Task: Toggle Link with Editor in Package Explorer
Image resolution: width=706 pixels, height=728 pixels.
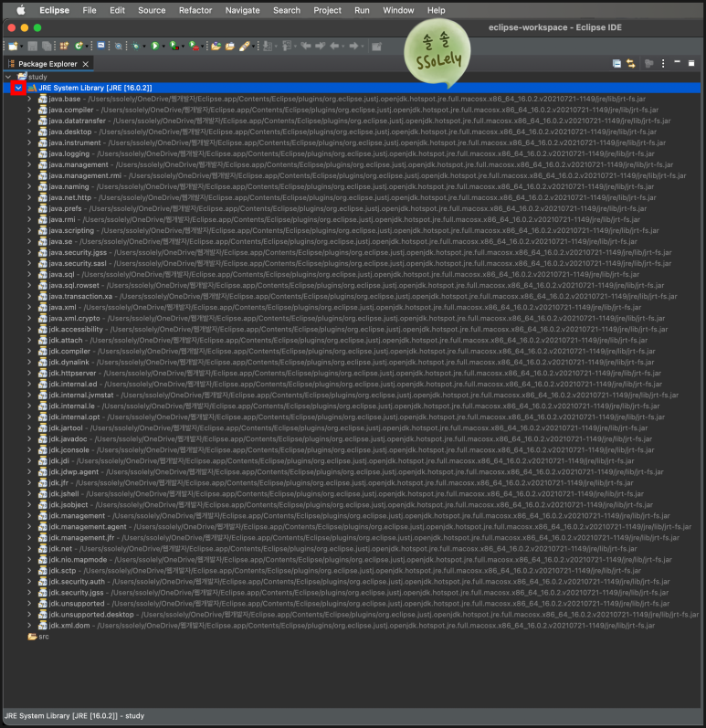Action: point(631,64)
